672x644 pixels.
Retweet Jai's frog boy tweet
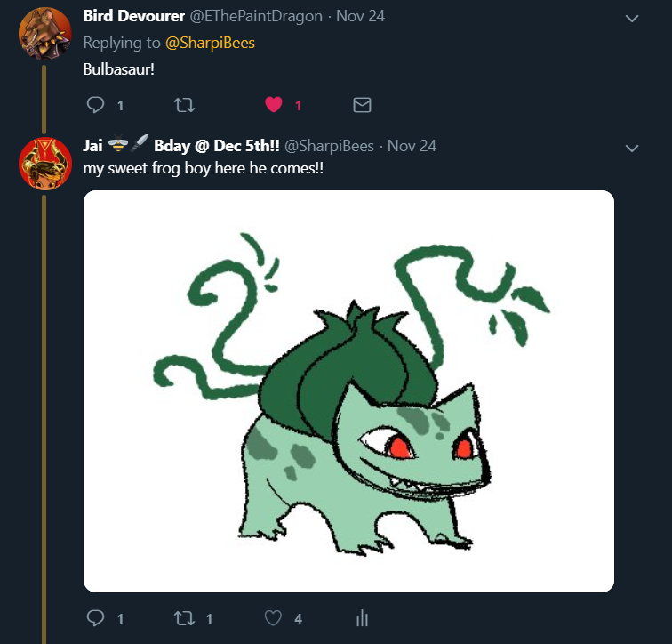184,617
